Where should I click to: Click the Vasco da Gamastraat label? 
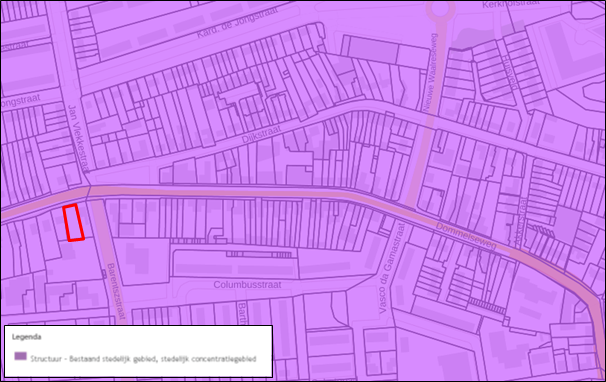392,268
